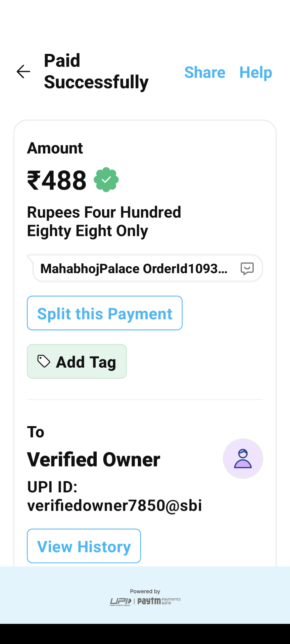The image size is (290, 644).
Task: Click the Rupees Four Hundred Eighty Eight text
Action: pyautogui.click(x=104, y=221)
